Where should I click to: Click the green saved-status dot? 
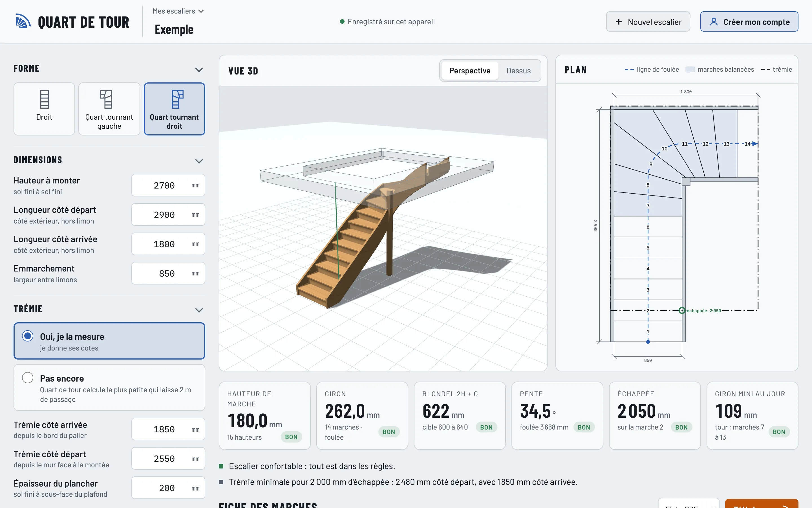(342, 21)
